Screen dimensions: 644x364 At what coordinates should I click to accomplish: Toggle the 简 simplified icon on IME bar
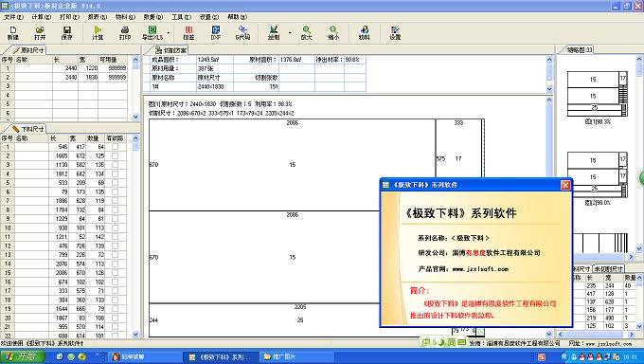point(451,342)
